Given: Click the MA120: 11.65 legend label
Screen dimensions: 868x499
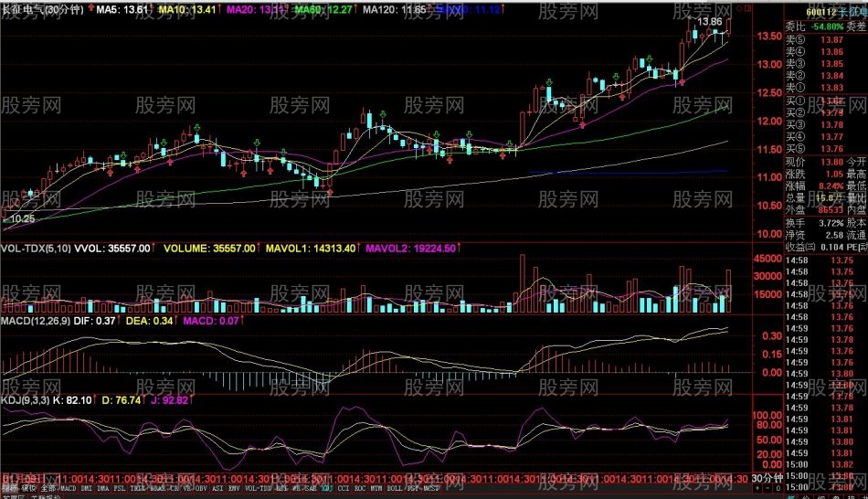Looking at the screenshot, I should pyautogui.click(x=395, y=9).
